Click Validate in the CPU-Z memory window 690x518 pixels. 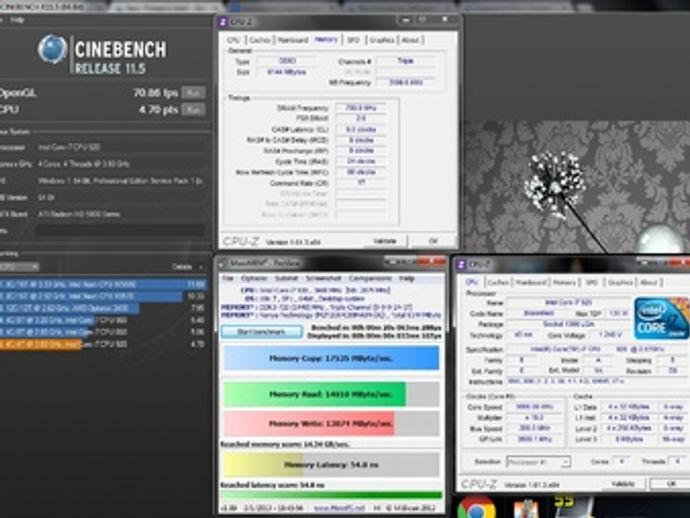click(x=384, y=241)
